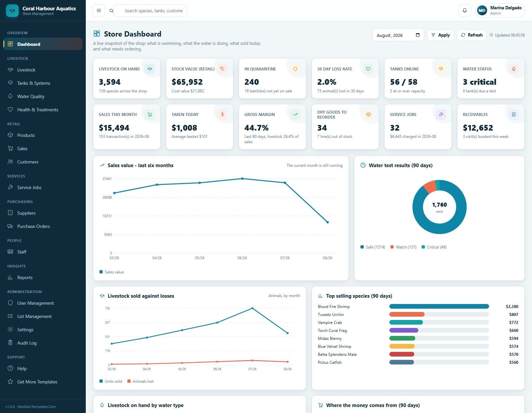The height and width of the screenshot is (413, 532).
Task: Go to Livestock page
Action: click(x=43, y=70)
